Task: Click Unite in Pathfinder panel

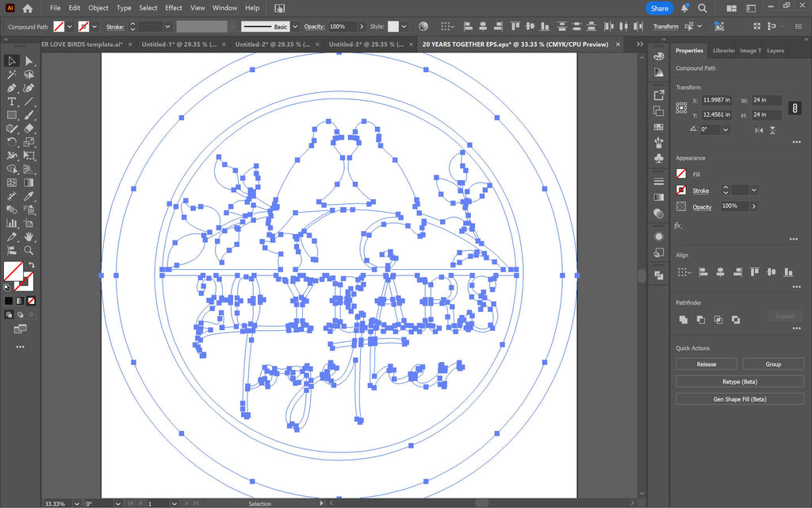Action: [683, 320]
